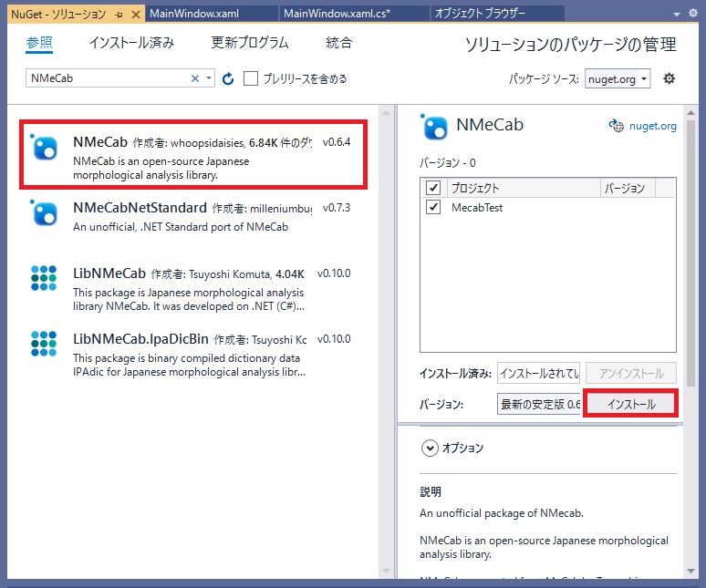The image size is (706, 588).
Task: Open the nuget.org link
Action: point(652,126)
